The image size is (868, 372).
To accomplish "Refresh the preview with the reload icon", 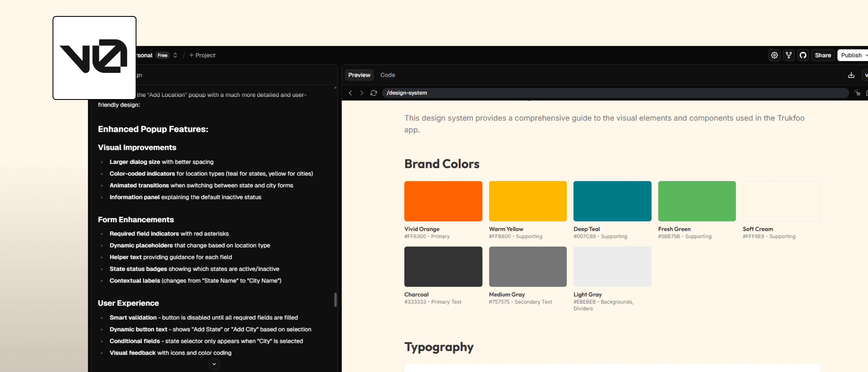I will [373, 93].
